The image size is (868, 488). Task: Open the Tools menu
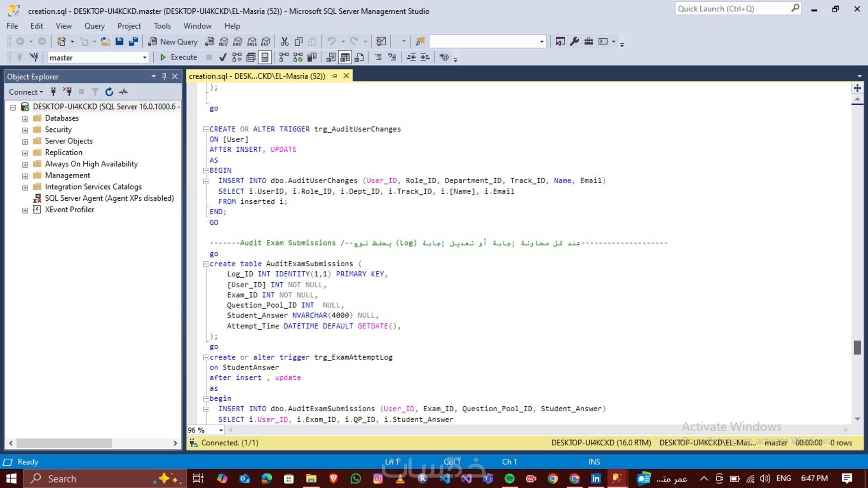click(x=162, y=26)
